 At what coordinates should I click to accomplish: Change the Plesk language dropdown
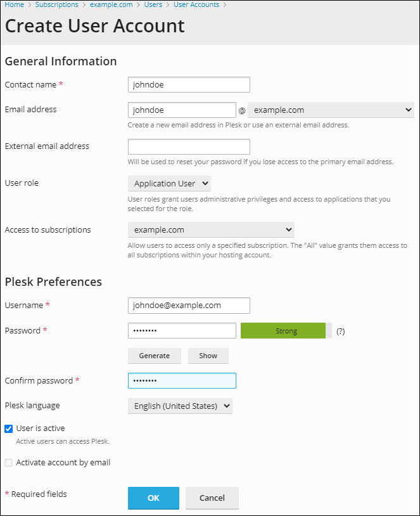(x=180, y=406)
